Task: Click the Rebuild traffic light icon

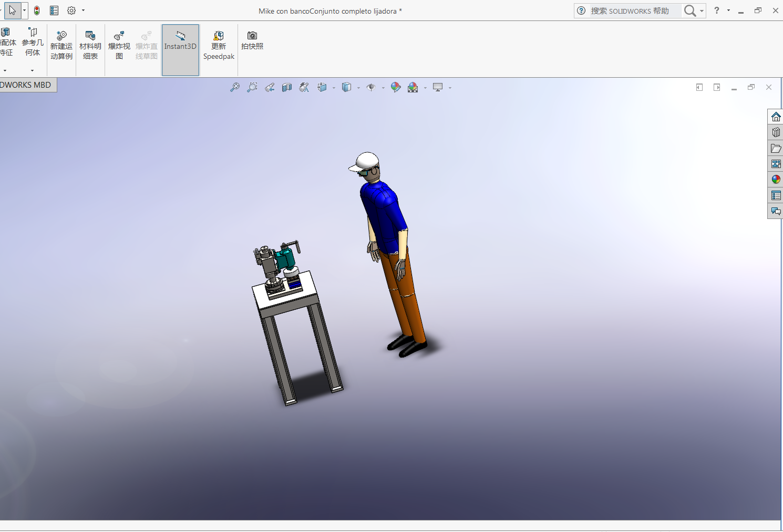Action: tap(37, 11)
